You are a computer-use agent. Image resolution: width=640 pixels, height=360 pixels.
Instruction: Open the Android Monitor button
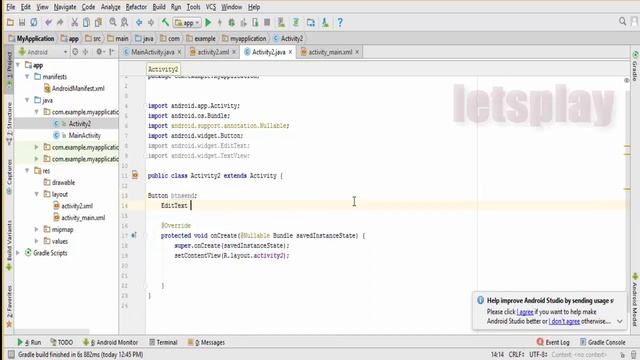tap(110, 342)
